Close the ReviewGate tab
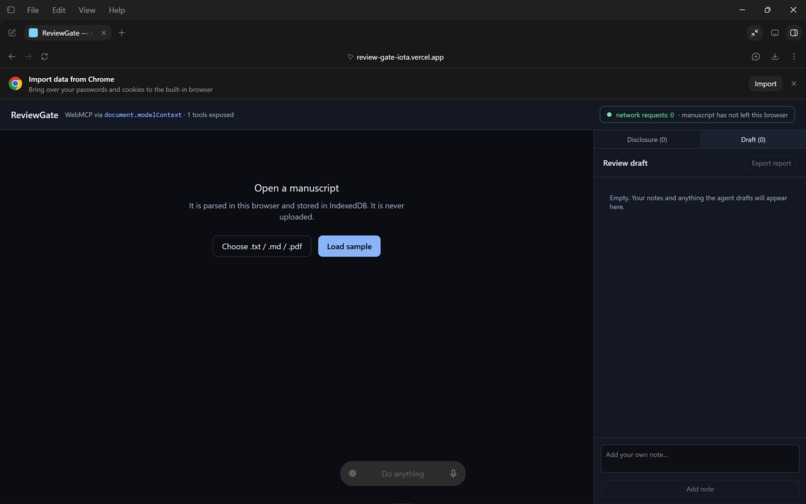 click(x=104, y=33)
